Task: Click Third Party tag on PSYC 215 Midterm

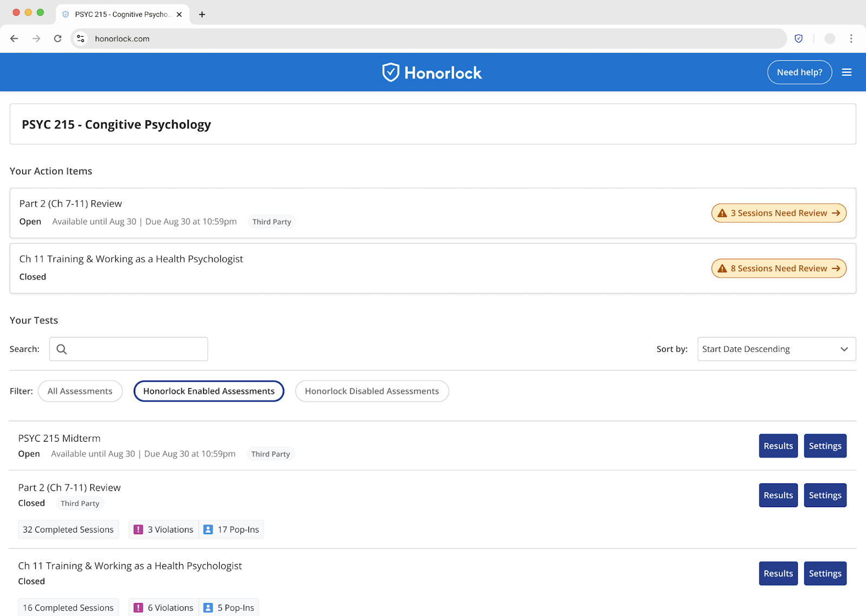Action: pyautogui.click(x=271, y=454)
